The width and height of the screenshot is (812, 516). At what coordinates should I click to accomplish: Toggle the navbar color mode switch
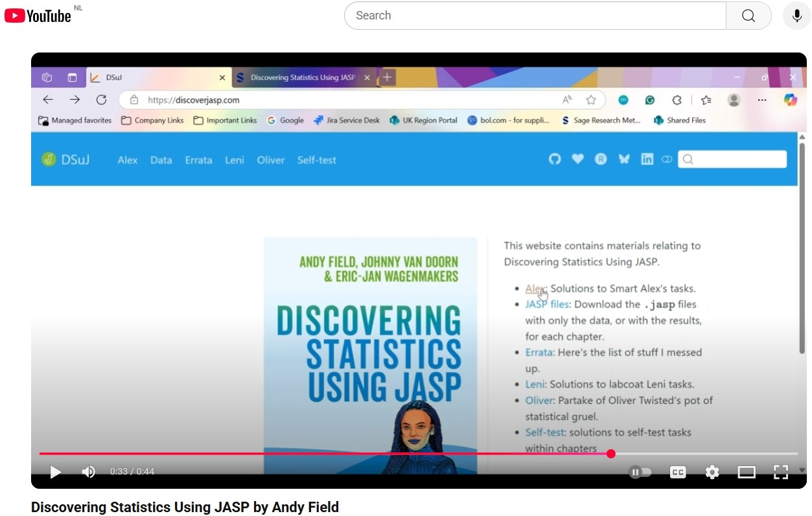pos(666,159)
